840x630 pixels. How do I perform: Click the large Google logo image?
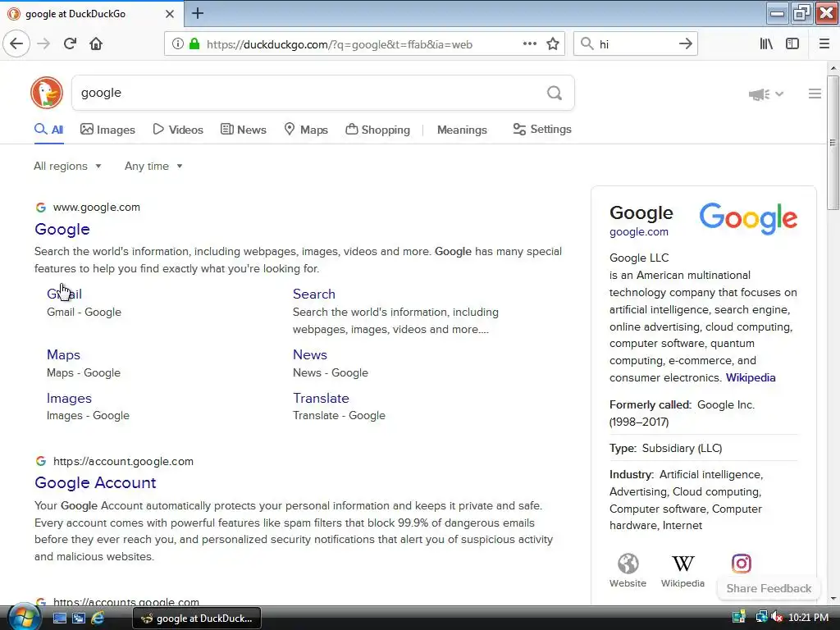tap(748, 218)
